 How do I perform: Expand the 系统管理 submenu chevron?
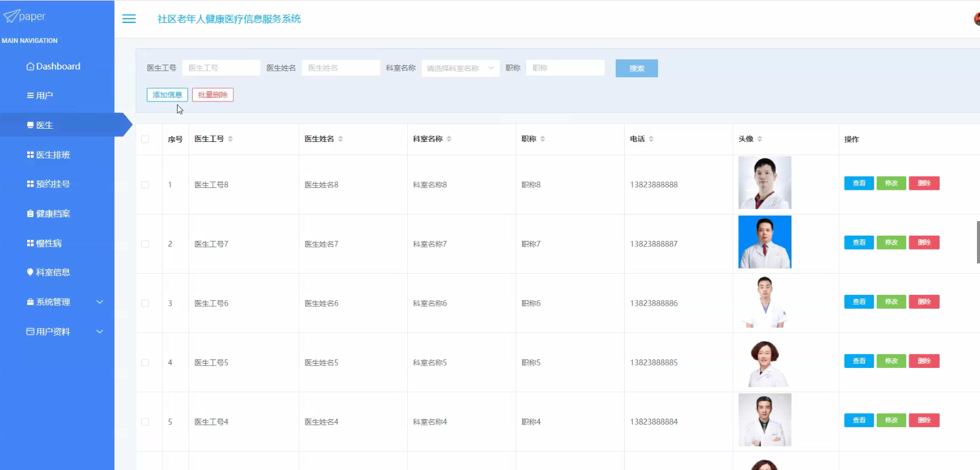coord(100,301)
